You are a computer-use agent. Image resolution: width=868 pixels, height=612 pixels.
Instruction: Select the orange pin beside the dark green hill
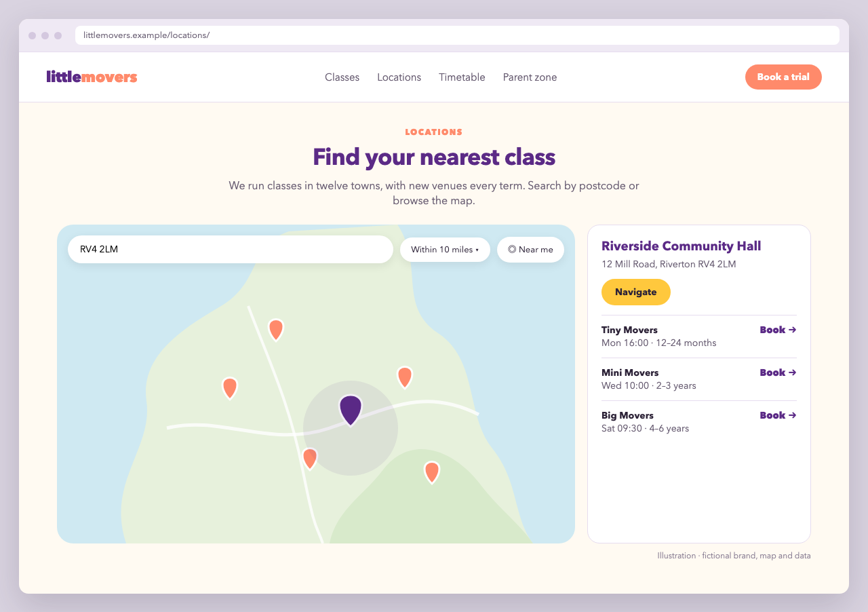432,472
